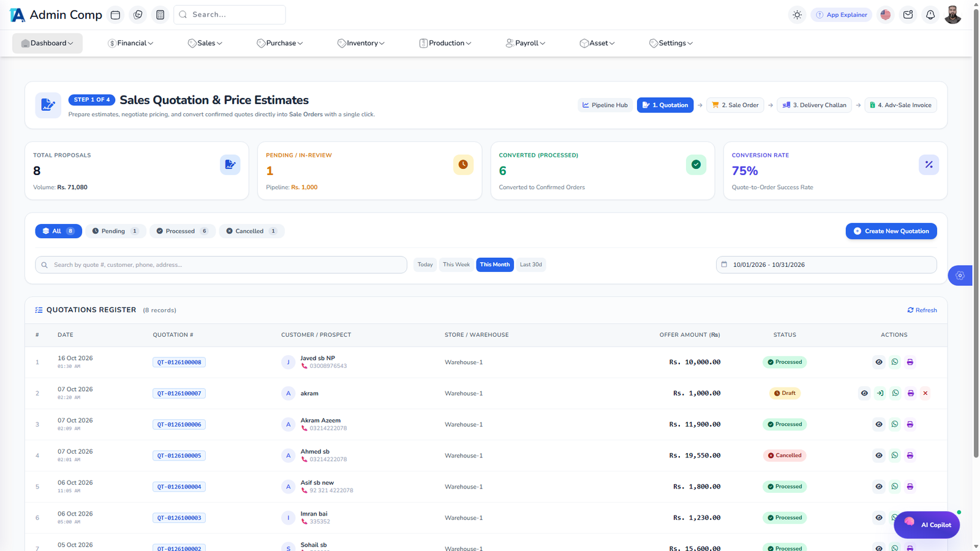Refresh the Quotations Register
This screenshot has width=980, height=551.
[x=922, y=310]
